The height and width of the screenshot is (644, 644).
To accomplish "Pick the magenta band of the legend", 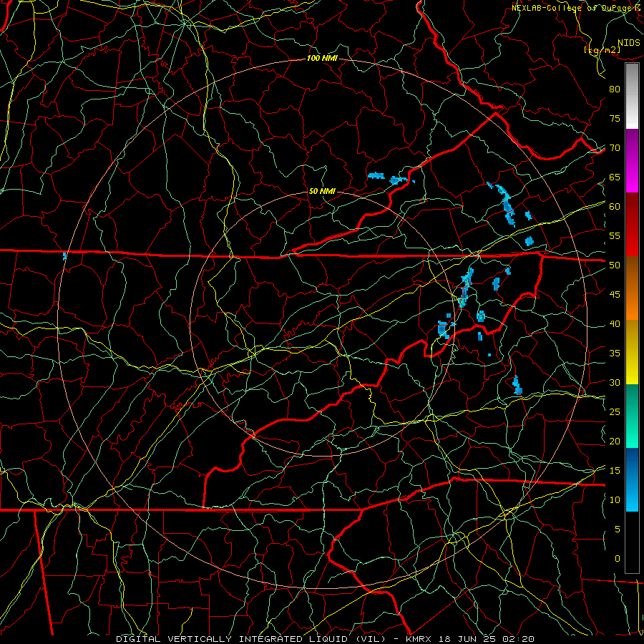I will coord(632,175).
